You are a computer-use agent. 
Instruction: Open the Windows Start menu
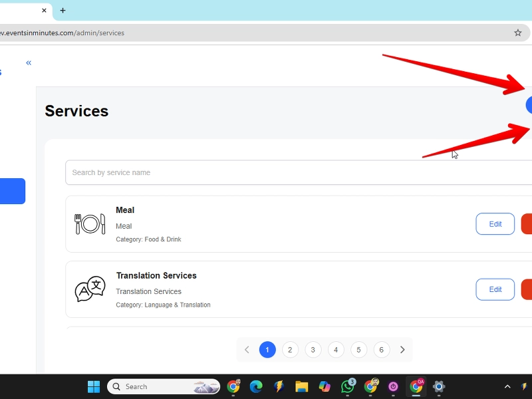pyautogui.click(x=94, y=386)
